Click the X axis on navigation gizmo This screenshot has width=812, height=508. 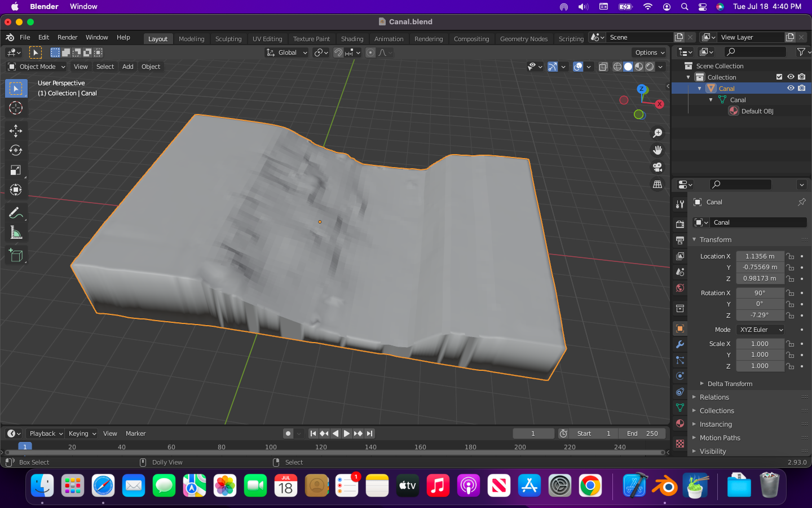coord(659,104)
